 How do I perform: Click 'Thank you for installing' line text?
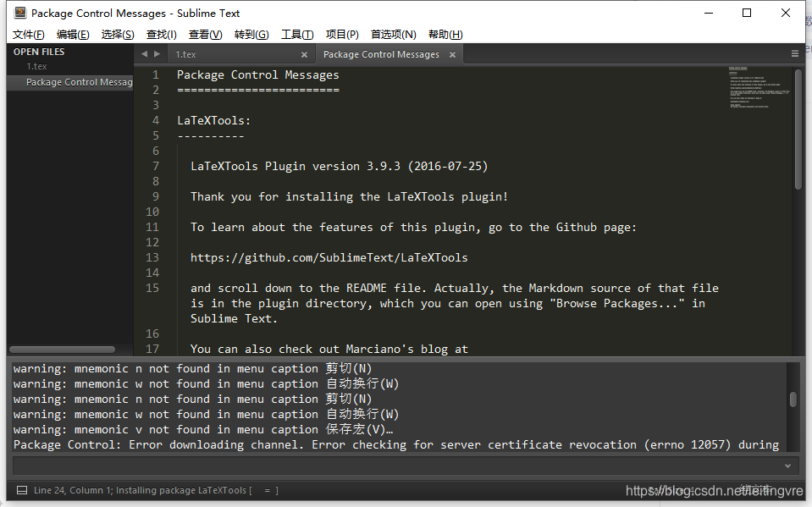pos(349,197)
